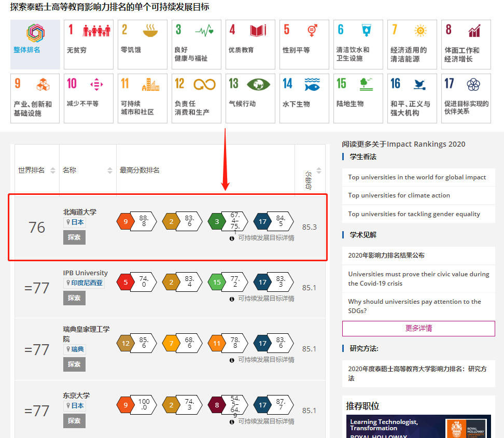
Task: Open SDG 3 Good Health tile
Action: (197, 45)
